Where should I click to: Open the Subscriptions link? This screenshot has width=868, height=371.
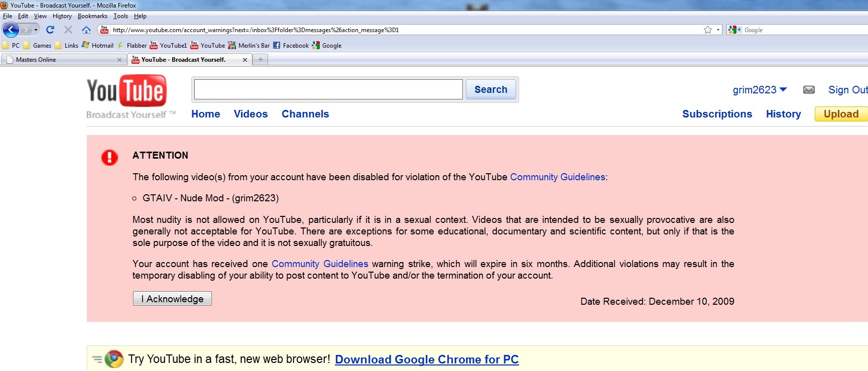[x=717, y=114]
